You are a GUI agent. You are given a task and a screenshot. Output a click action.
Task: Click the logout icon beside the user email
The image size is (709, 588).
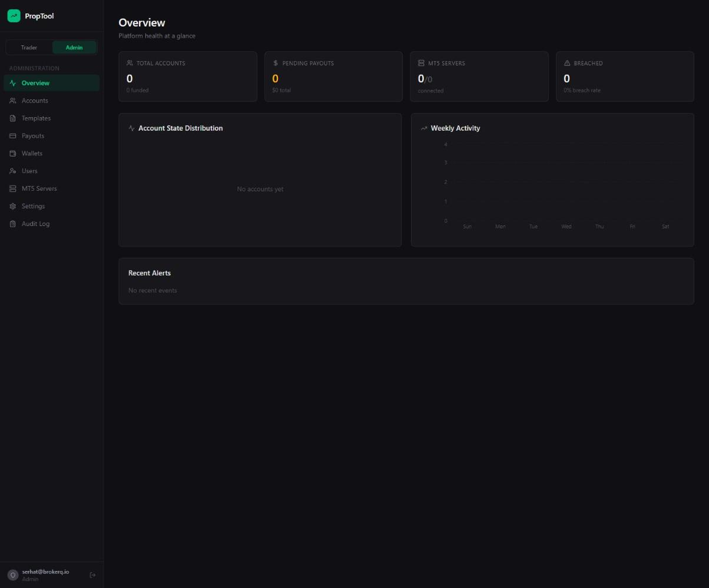coord(92,575)
